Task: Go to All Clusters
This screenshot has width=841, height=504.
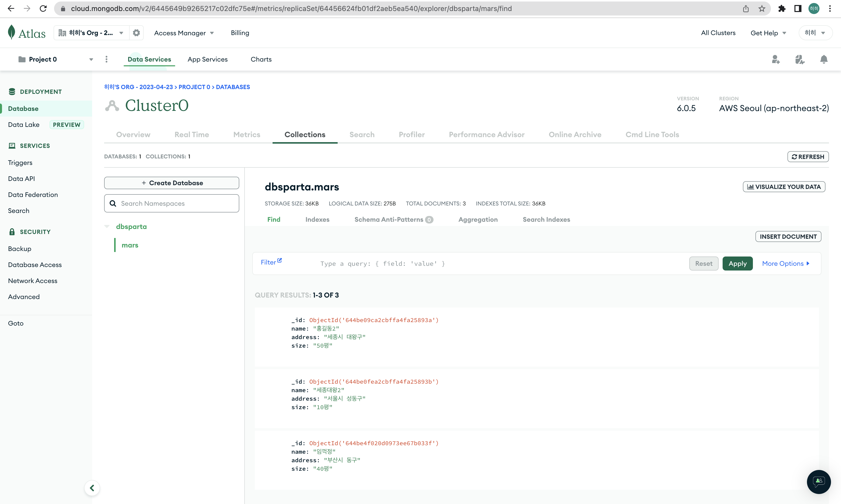Action: click(x=718, y=33)
